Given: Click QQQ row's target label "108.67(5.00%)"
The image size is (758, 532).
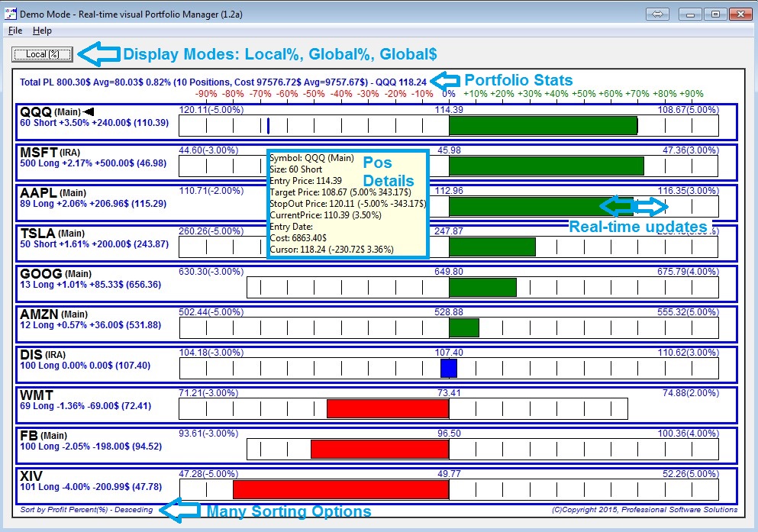Looking at the screenshot, I should coord(689,110).
